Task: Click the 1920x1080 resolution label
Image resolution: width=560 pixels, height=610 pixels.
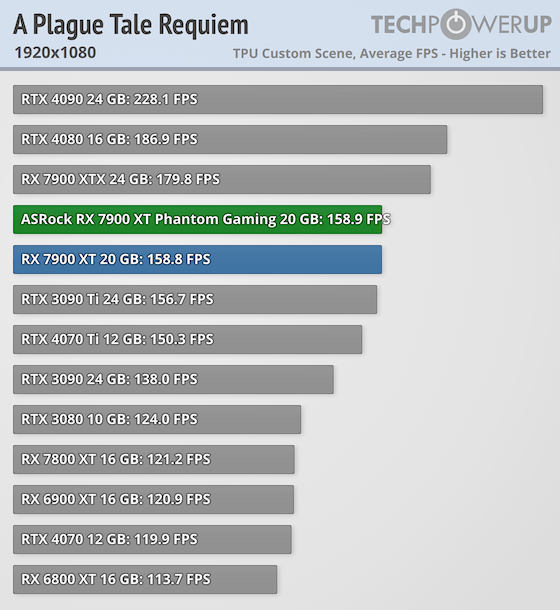Action: pyautogui.click(x=55, y=53)
